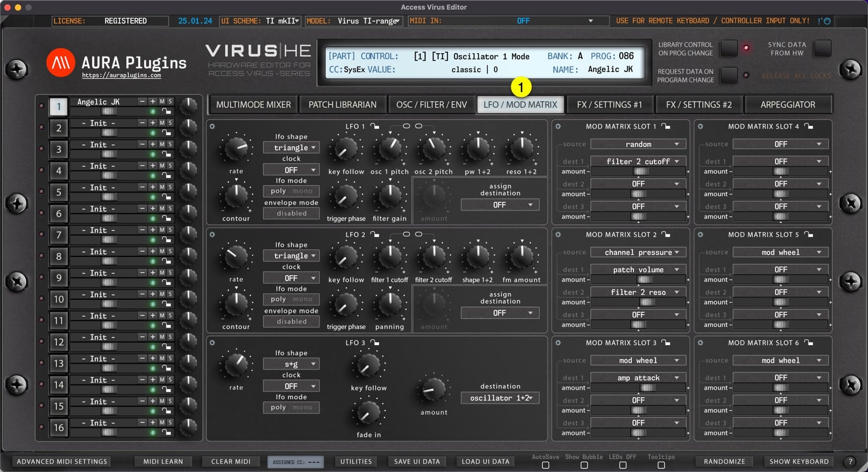Open the PATCH LIBRARIAN tab
Image resolution: width=868 pixels, height=472 pixels.
coord(342,105)
